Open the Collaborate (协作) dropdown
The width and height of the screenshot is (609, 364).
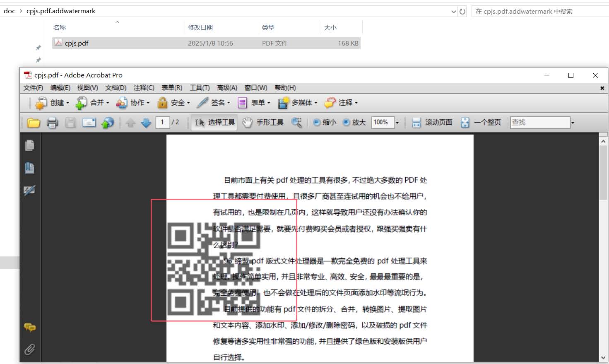click(133, 103)
